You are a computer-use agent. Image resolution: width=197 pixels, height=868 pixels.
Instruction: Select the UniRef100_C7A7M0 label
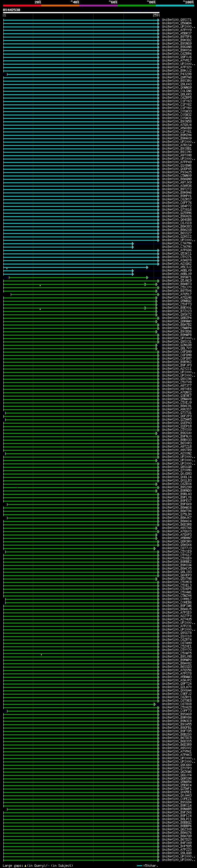pos(177,247)
